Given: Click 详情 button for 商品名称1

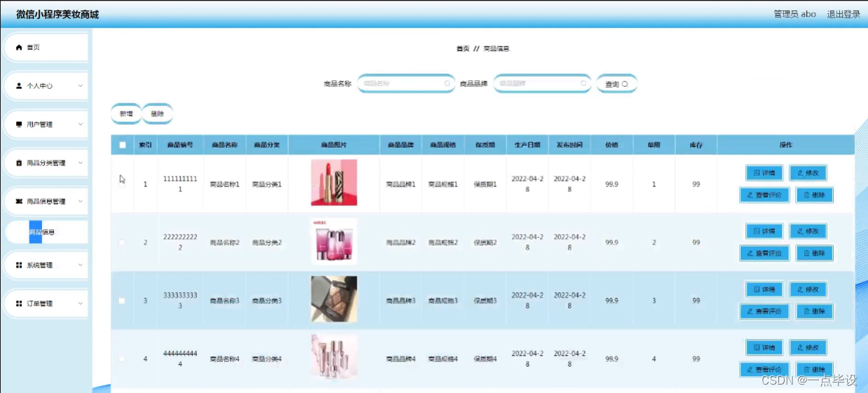Looking at the screenshot, I should (x=764, y=172).
